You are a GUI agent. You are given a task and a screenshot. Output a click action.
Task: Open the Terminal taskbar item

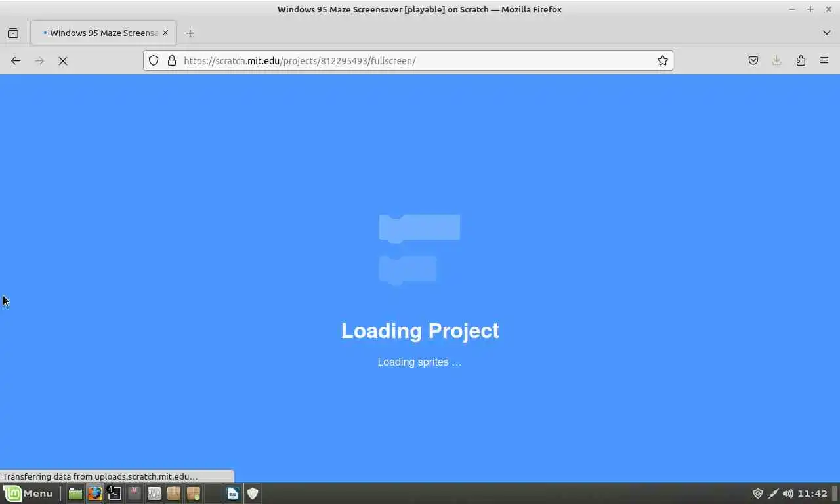114,493
